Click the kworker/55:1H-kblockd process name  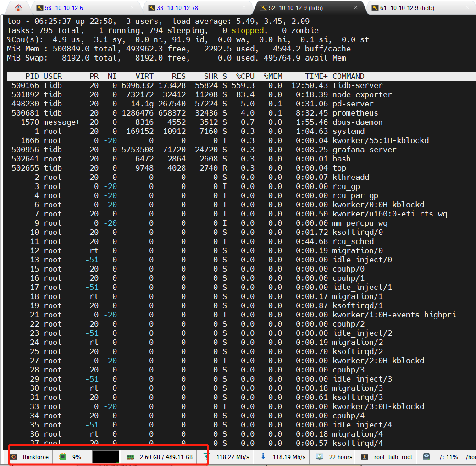click(x=380, y=140)
